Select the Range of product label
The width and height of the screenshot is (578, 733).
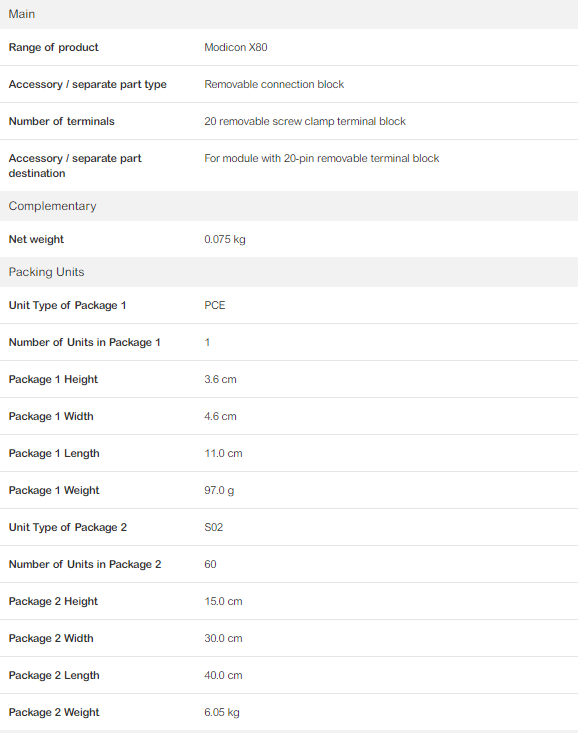(53, 47)
